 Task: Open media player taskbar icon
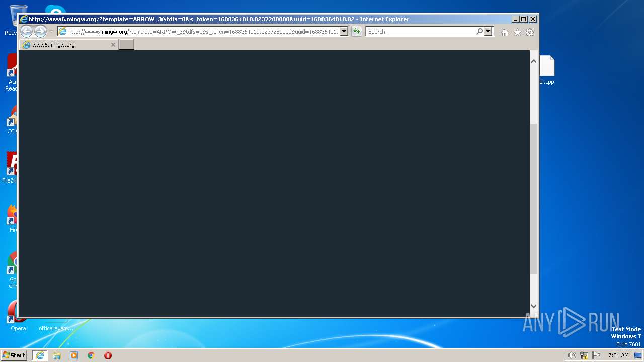click(x=74, y=355)
